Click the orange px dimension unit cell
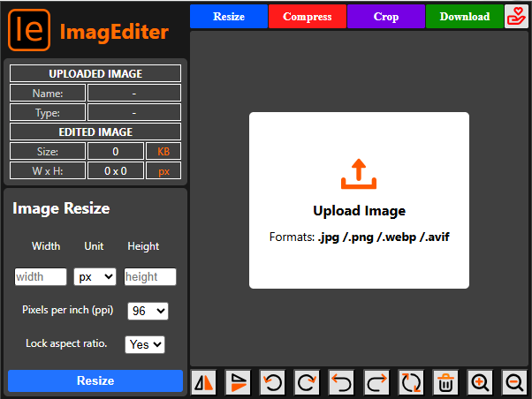 pyautogui.click(x=163, y=171)
